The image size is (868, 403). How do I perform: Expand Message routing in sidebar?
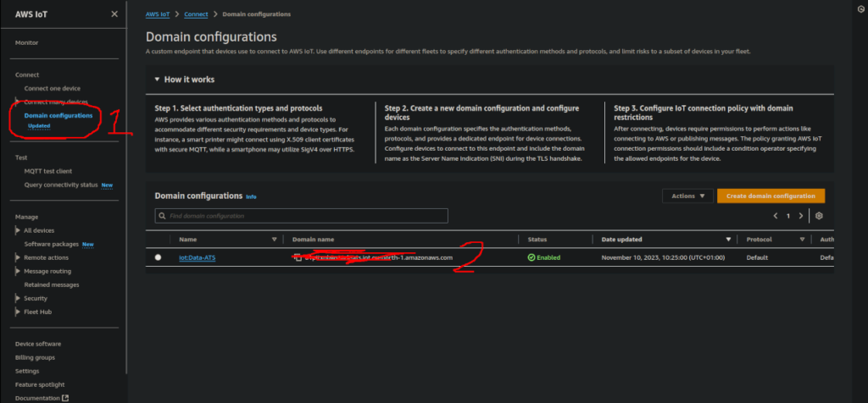(18, 272)
